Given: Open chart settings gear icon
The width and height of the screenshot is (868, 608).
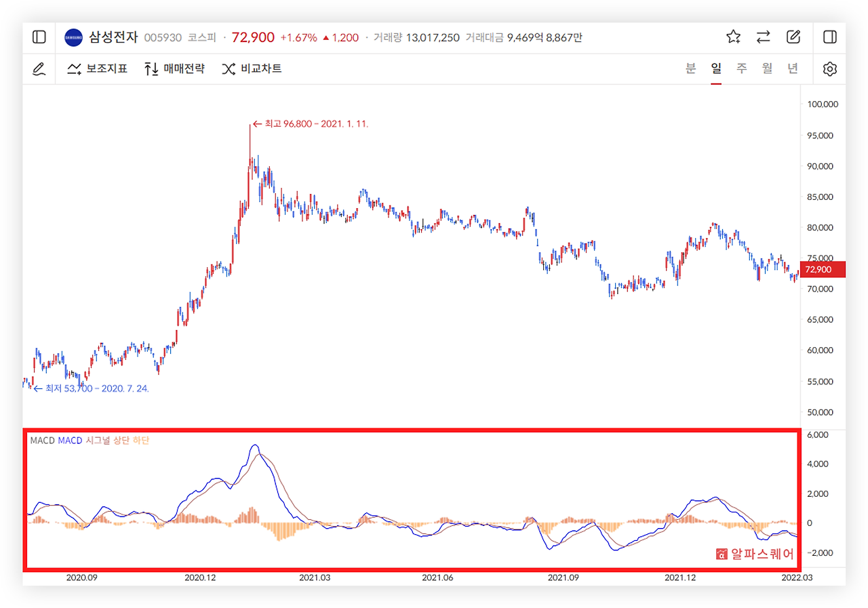Looking at the screenshot, I should [830, 68].
